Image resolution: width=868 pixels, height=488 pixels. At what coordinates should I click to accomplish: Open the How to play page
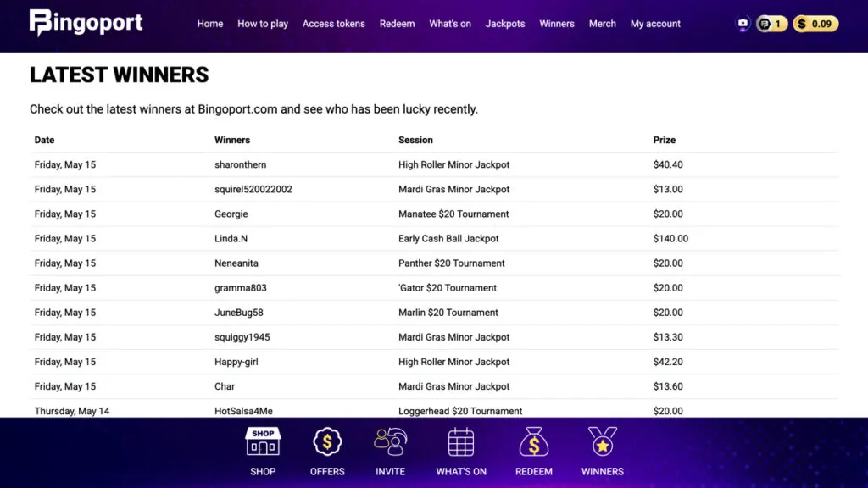pyautogui.click(x=263, y=24)
